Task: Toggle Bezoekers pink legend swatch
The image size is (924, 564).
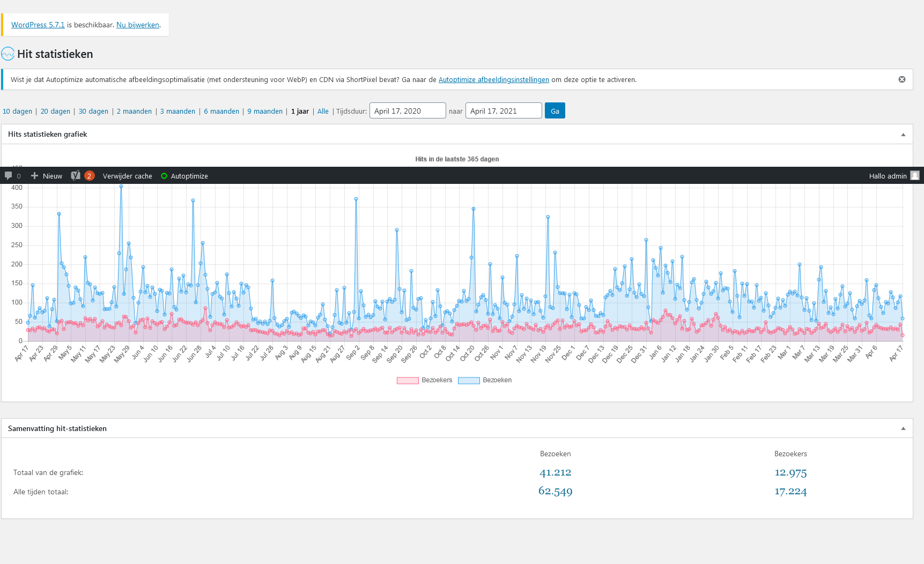Action: (408, 381)
